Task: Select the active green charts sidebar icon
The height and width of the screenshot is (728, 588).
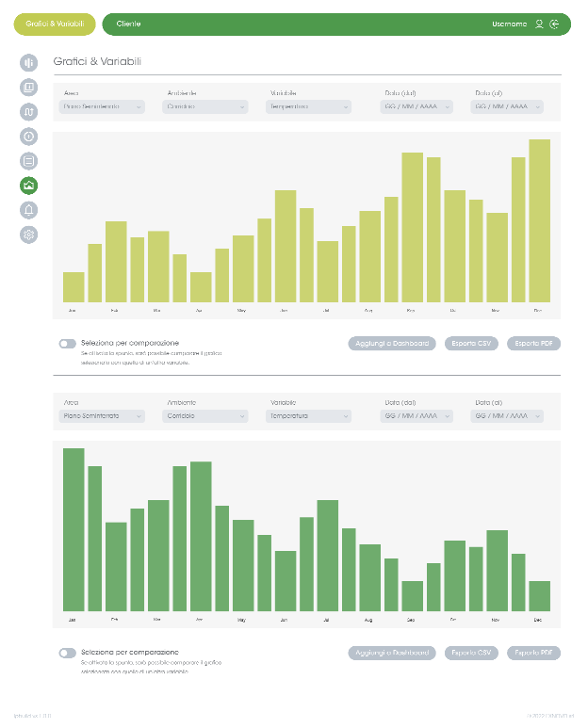Action: (29, 186)
